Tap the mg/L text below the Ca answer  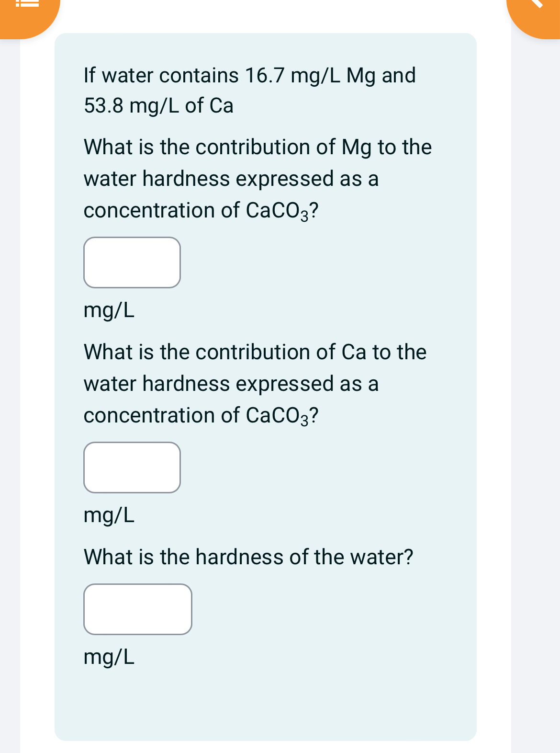tap(109, 515)
